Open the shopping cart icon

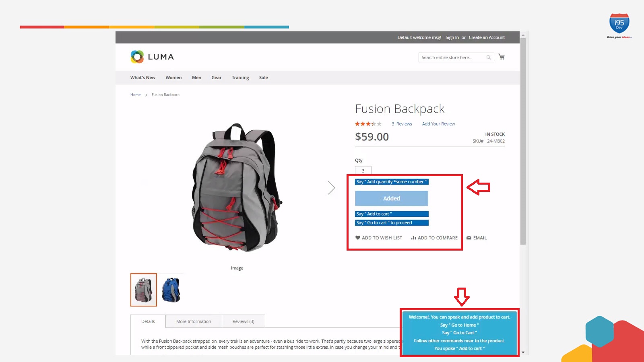(x=502, y=57)
